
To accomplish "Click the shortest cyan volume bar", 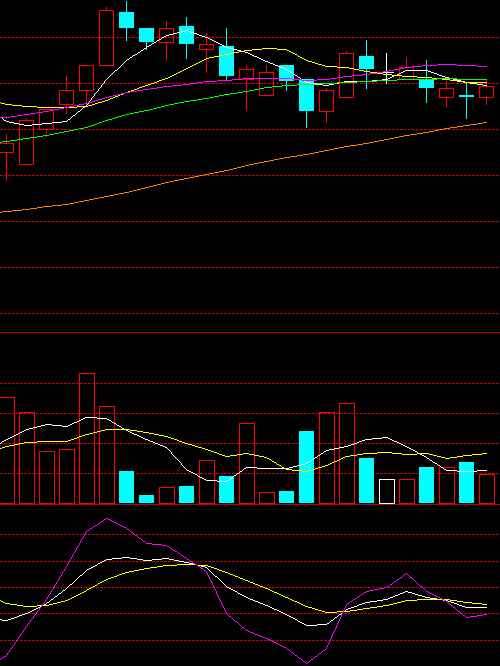I will click(x=147, y=499).
